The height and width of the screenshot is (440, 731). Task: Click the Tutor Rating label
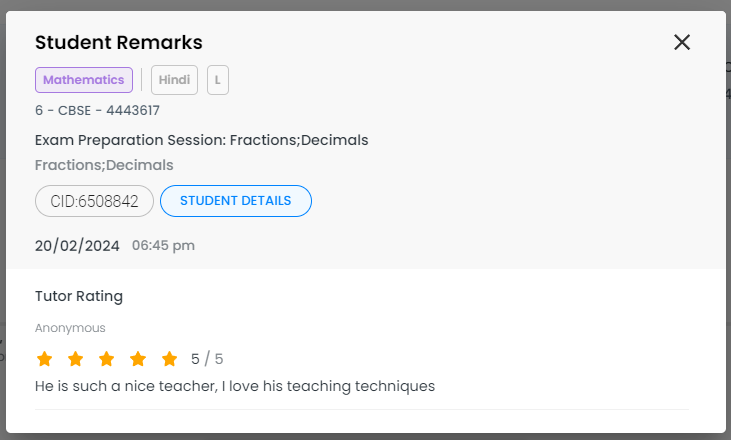79,296
